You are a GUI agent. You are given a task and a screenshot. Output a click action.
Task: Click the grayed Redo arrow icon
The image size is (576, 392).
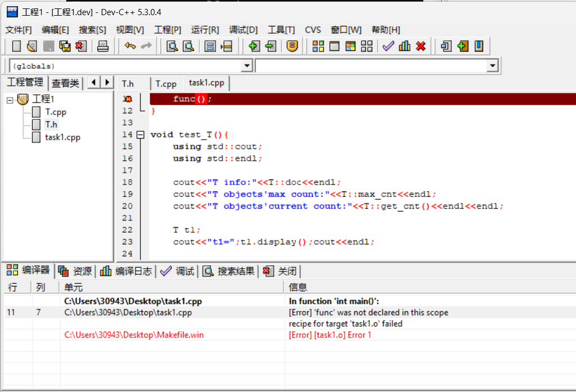[x=146, y=46]
